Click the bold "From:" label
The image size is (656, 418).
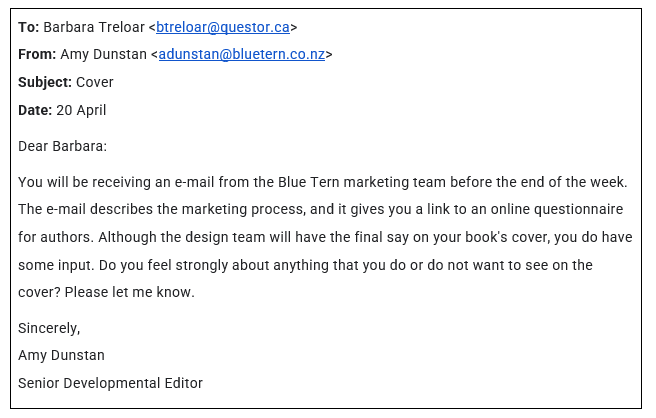point(37,54)
